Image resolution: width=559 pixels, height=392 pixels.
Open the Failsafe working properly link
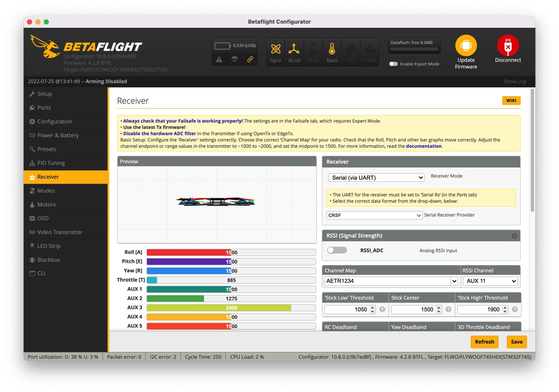point(183,121)
